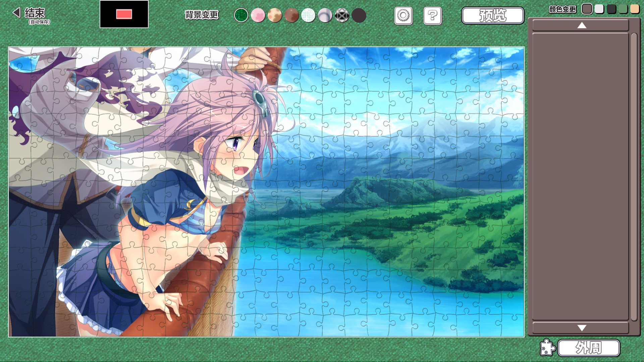
Task: Choose the brown wood background circle
Action: coord(291,15)
